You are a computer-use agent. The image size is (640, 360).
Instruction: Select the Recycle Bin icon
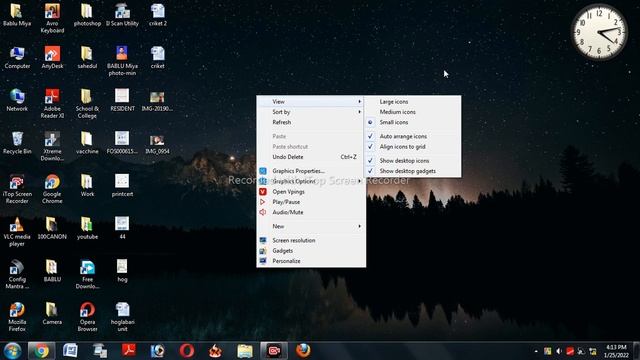(17, 143)
